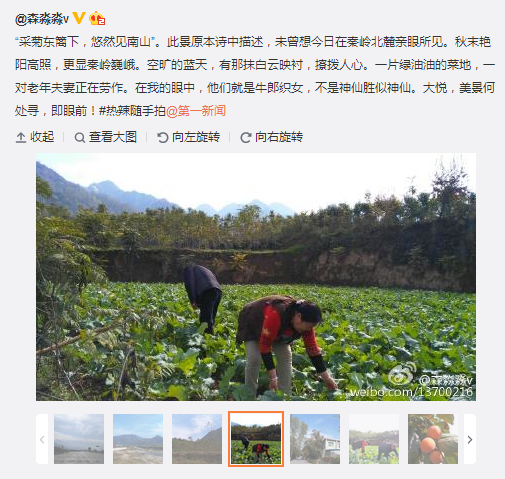Viewport: 505px width, 479px height.
Task: Select the first road thumbnail
Action: 79,439
